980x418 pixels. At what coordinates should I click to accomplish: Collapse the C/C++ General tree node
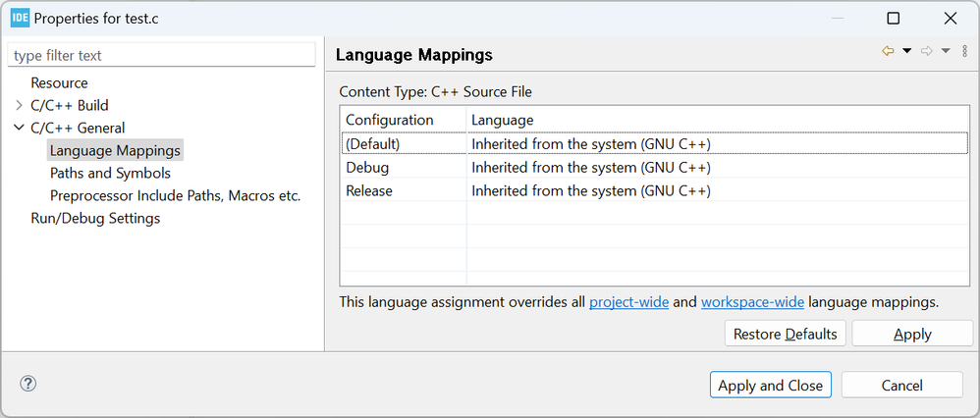19,128
